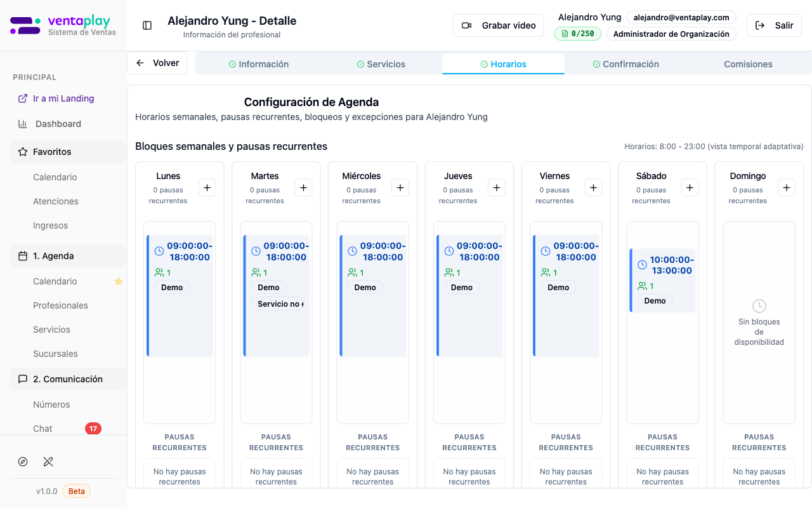Expand the 1. Agenda section

click(x=68, y=256)
